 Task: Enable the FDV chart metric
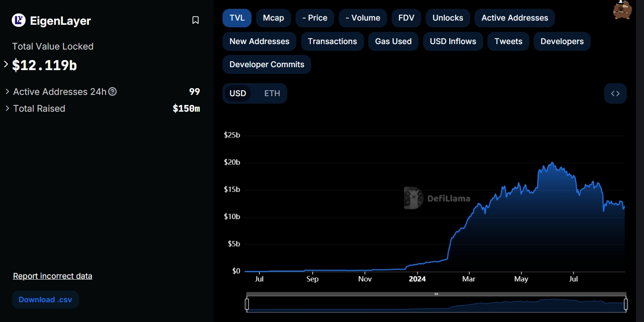click(x=406, y=18)
